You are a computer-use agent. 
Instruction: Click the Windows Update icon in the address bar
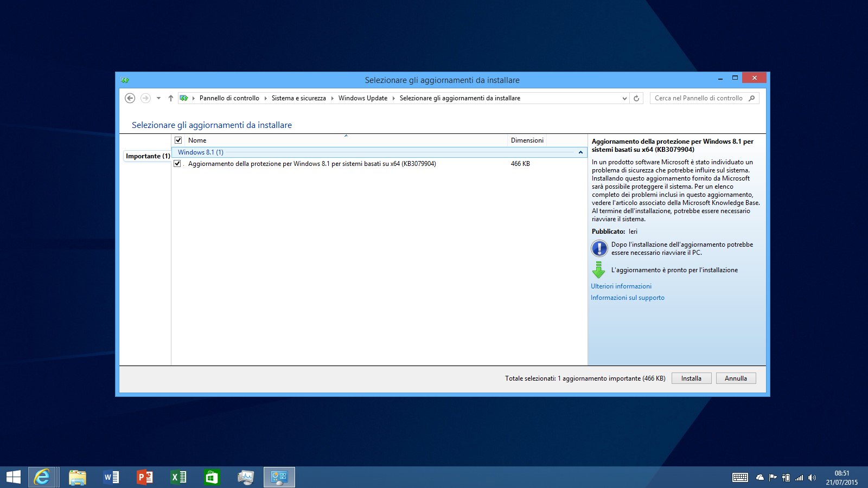pyautogui.click(x=184, y=98)
